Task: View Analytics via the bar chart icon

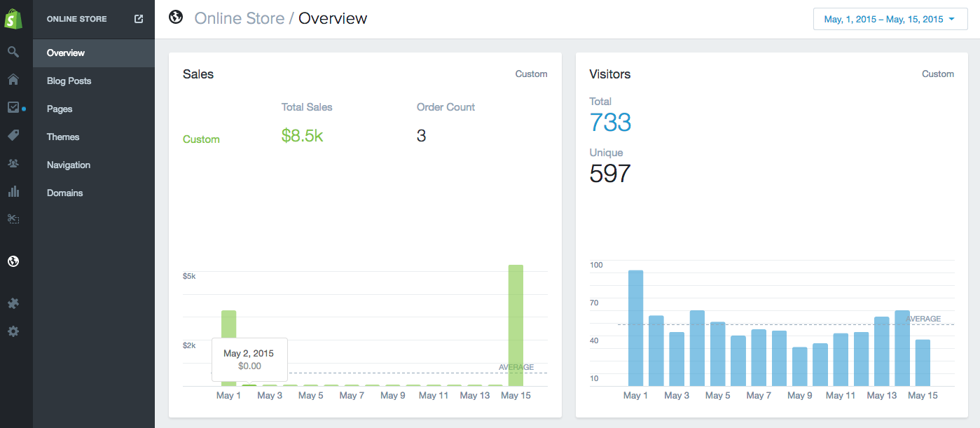Action: click(14, 191)
